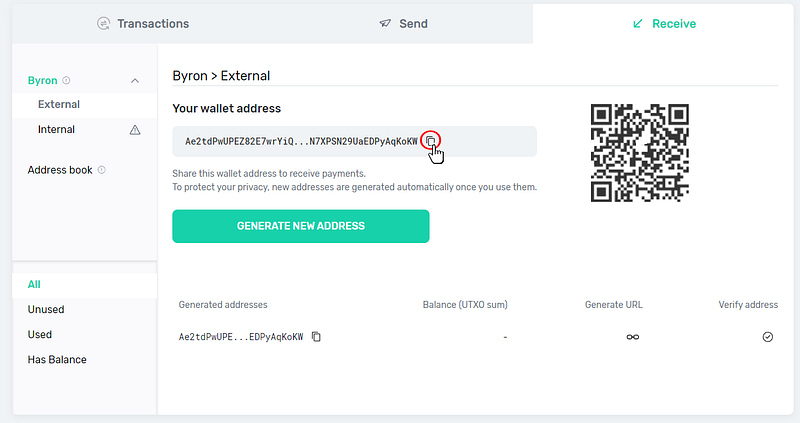Click the info icon next to Address book
This screenshot has width=800, height=423.
pos(102,170)
